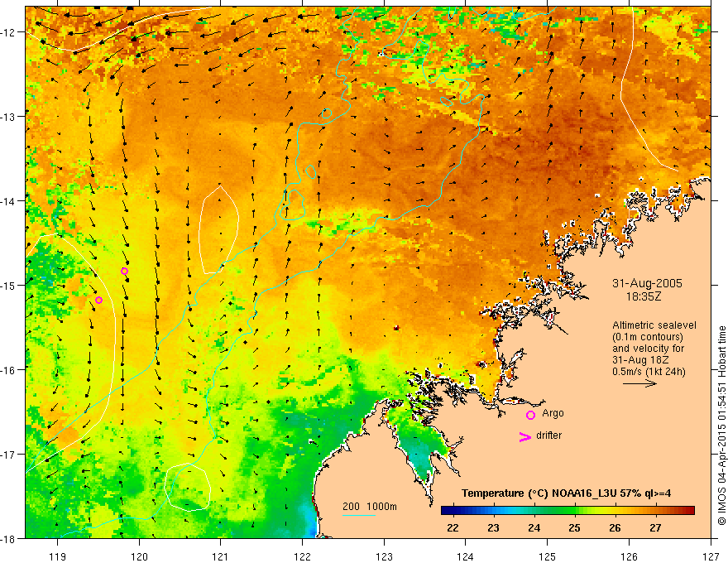
Task: Click longitude axis label 125
Action: tap(548, 556)
